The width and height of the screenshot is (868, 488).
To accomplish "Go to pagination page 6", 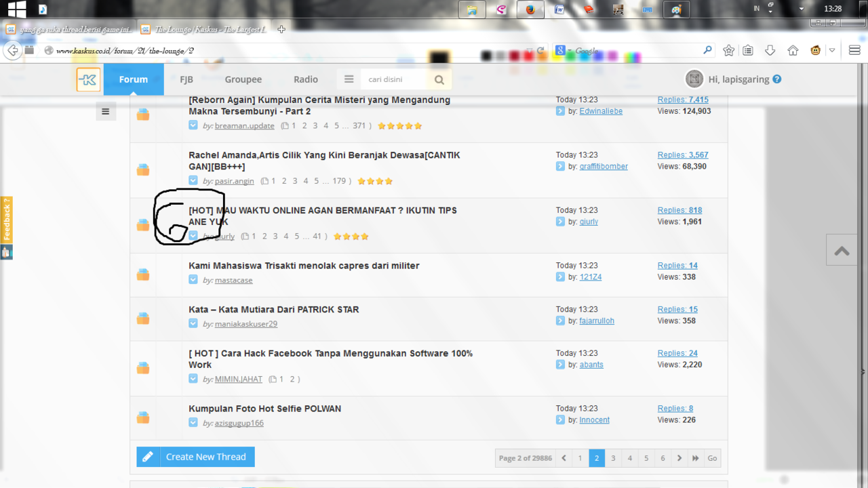I will pos(663,458).
